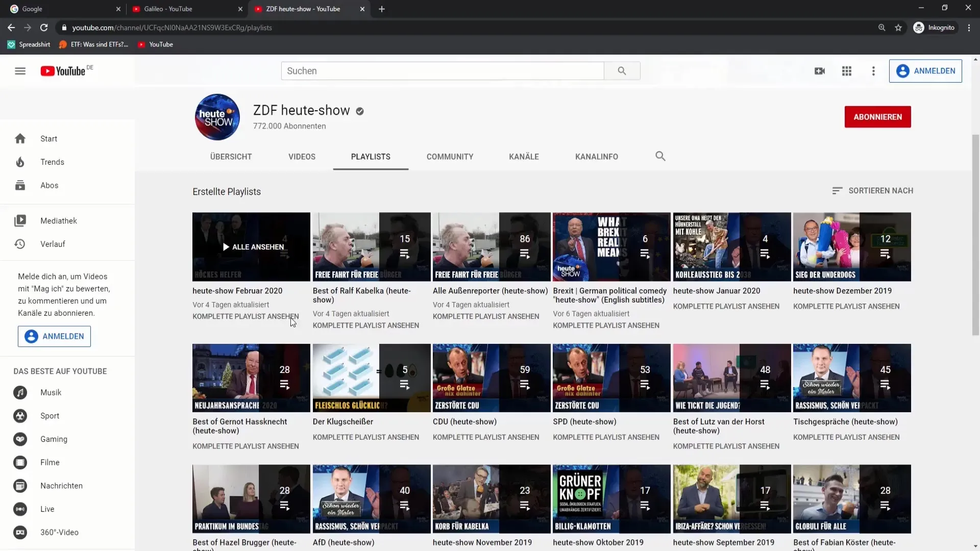The width and height of the screenshot is (980, 551).
Task: Switch to the Kanalinfo tab
Action: [x=597, y=157]
